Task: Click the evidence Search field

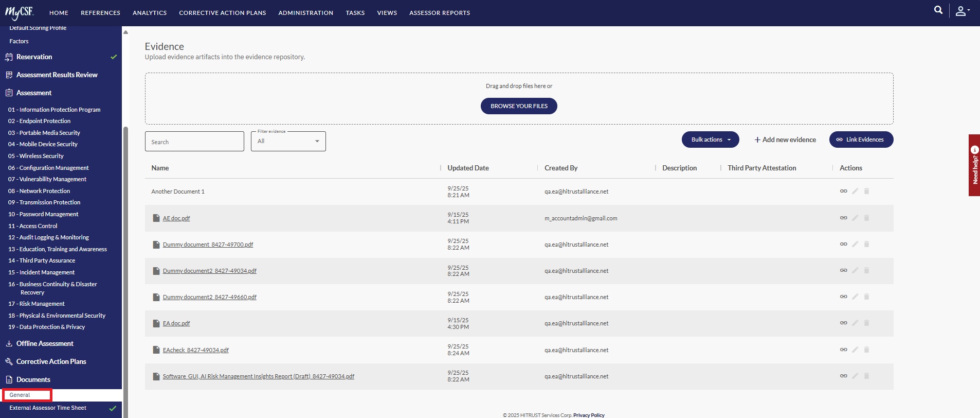Action: [194, 142]
